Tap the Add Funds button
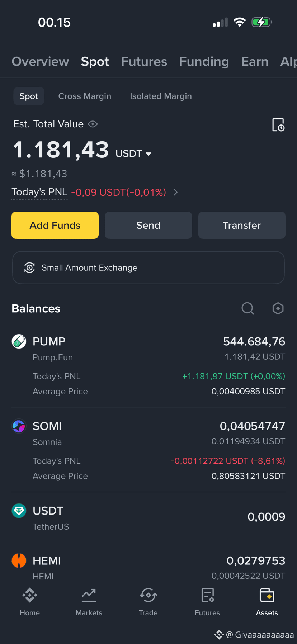The image size is (297, 644). (x=55, y=225)
